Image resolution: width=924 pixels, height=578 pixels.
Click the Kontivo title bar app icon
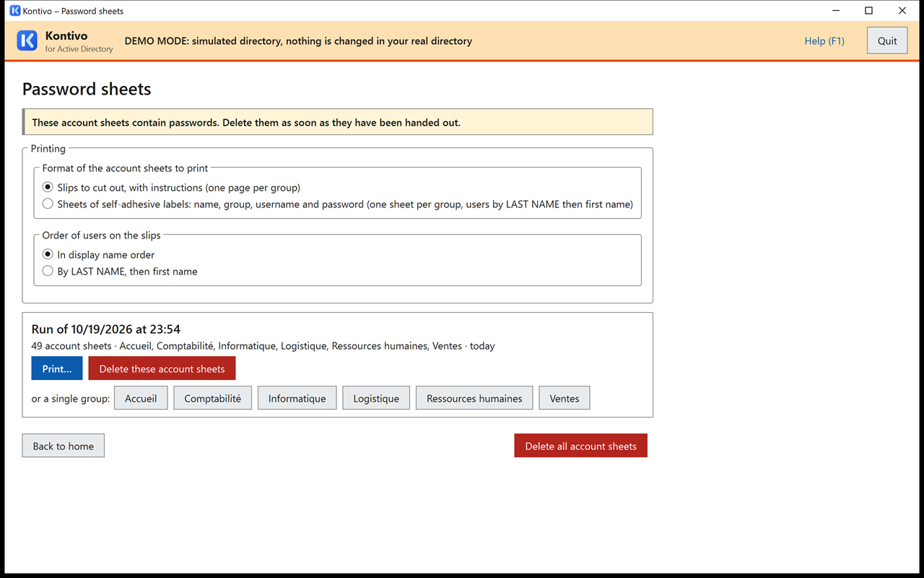pyautogui.click(x=14, y=11)
